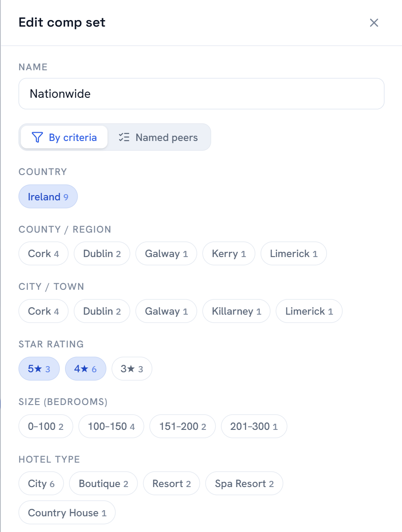
Task: Select the 201–300 bedrooms chip
Action: point(254,426)
